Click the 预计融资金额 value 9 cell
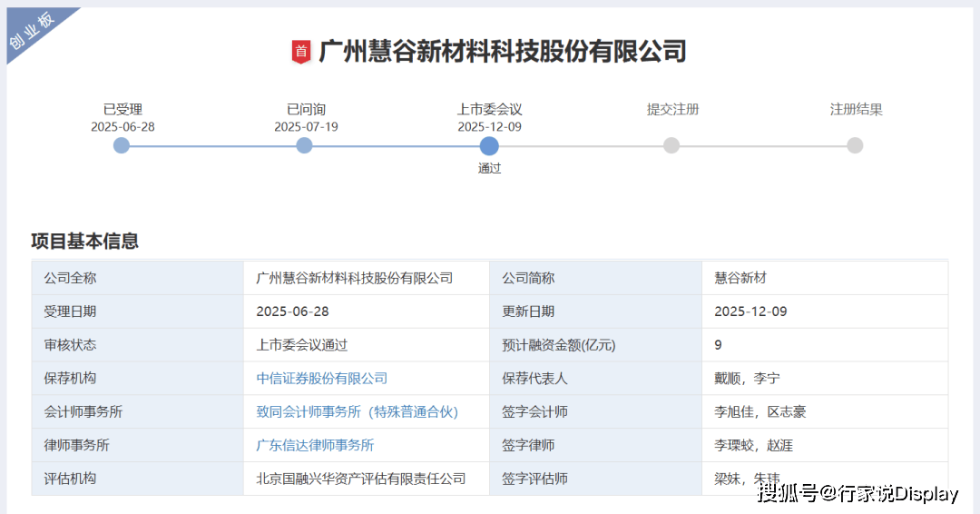The image size is (980, 514). (719, 345)
